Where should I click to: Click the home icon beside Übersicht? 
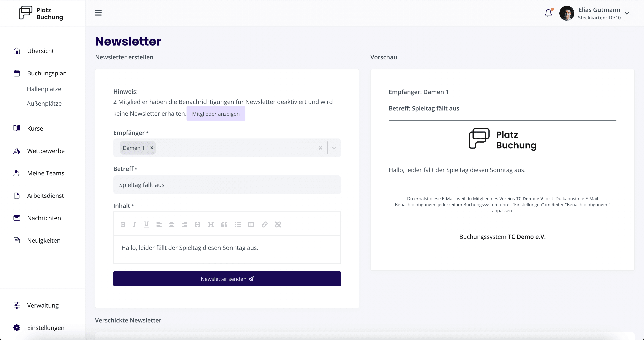17,51
